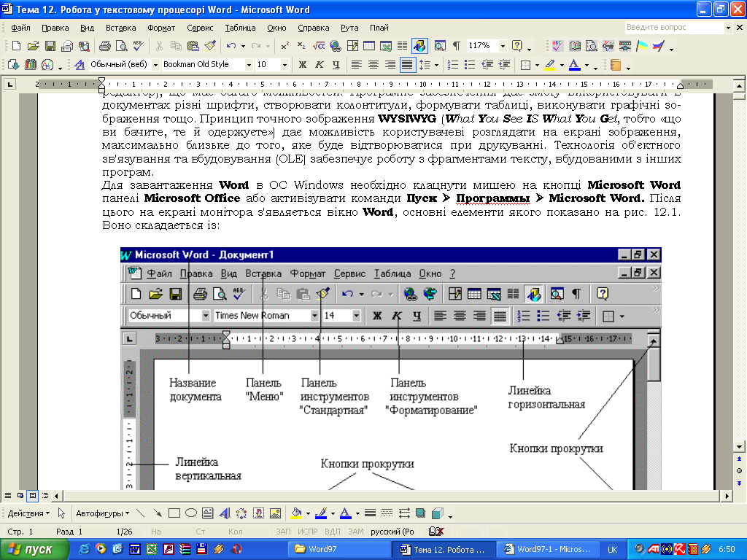Toggle numbered list

[x=453, y=64]
